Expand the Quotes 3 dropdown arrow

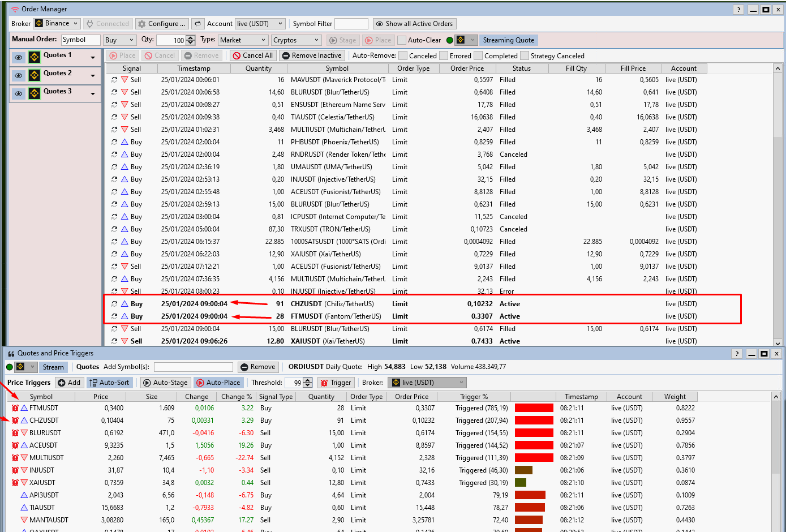[x=93, y=94]
